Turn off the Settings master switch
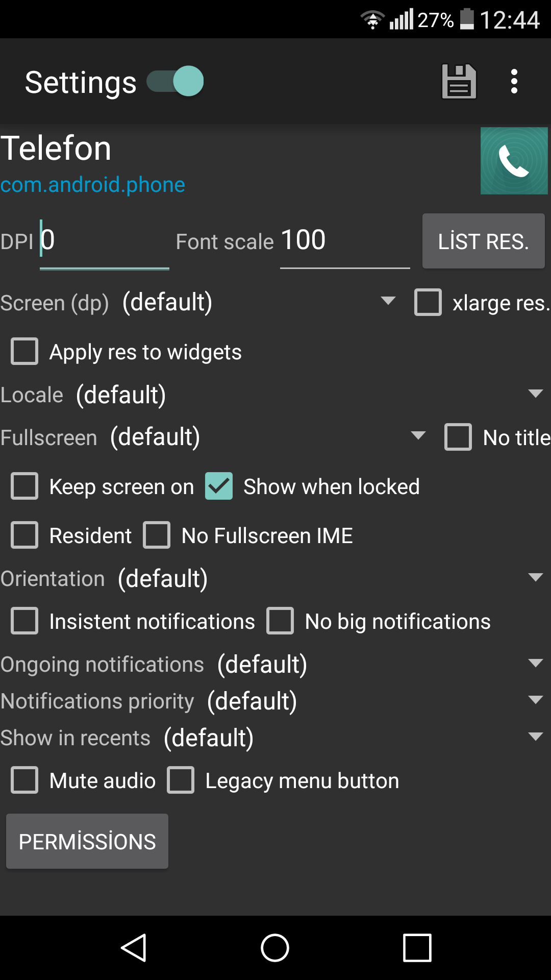The height and width of the screenshot is (980, 551). (x=175, y=81)
